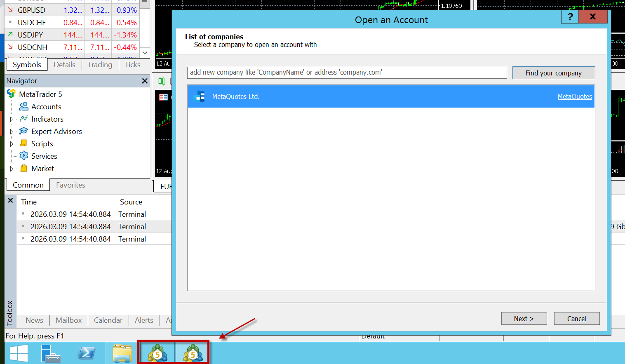Close the Navigator panel
The image size is (625, 364).
(x=145, y=81)
